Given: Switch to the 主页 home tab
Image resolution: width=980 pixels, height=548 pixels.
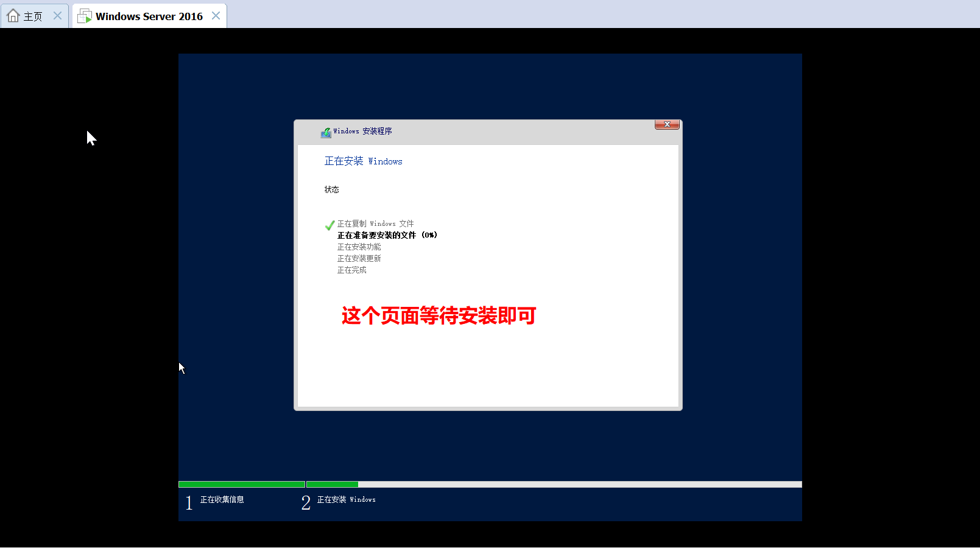Looking at the screenshot, I should pos(35,16).
